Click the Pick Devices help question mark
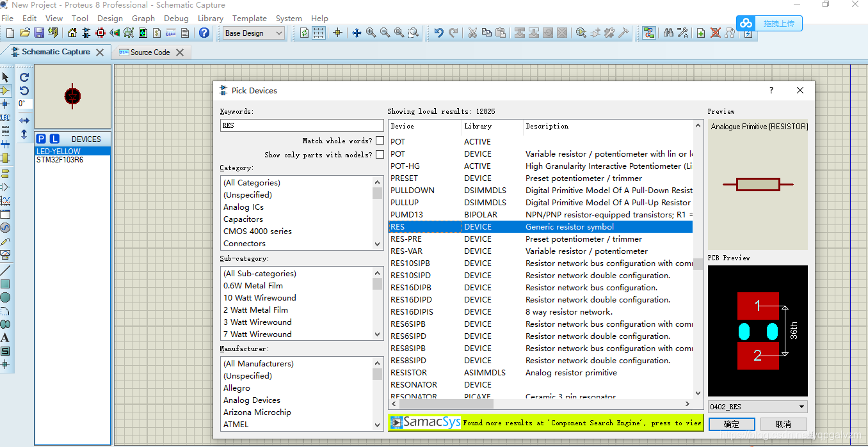The width and height of the screenshot is (868, 447). [x=771, y=90]
